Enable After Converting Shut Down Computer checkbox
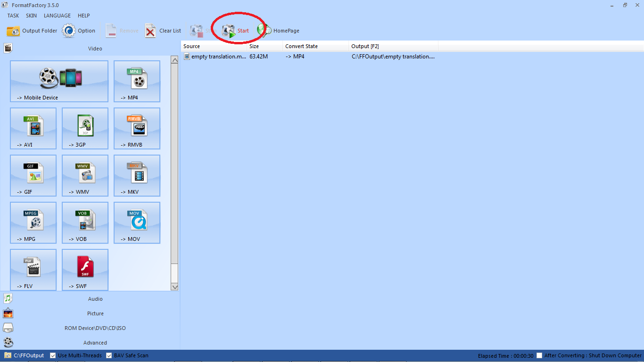This screenshot has height=362, width=644. [x=539, y=355]
